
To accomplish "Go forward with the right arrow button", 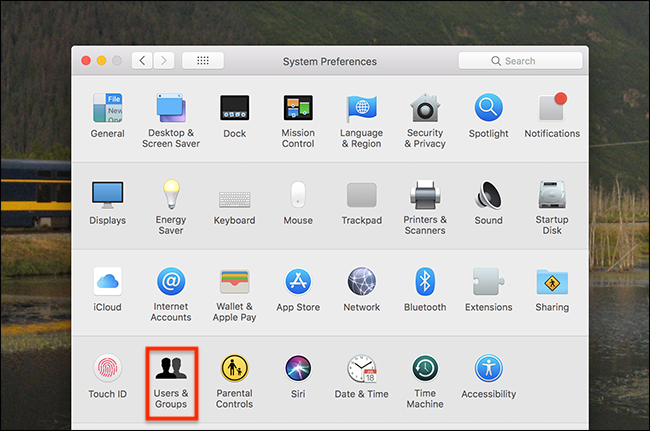I will [164, 61].
